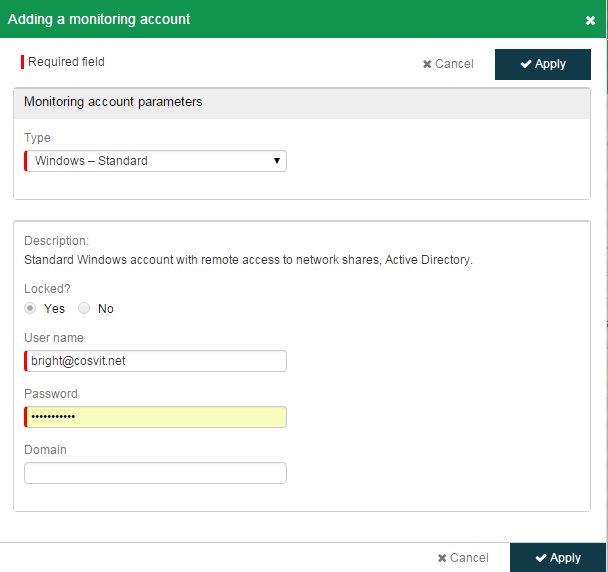Click the top Cancel link

pyautogui.click(x=448, y=64)
